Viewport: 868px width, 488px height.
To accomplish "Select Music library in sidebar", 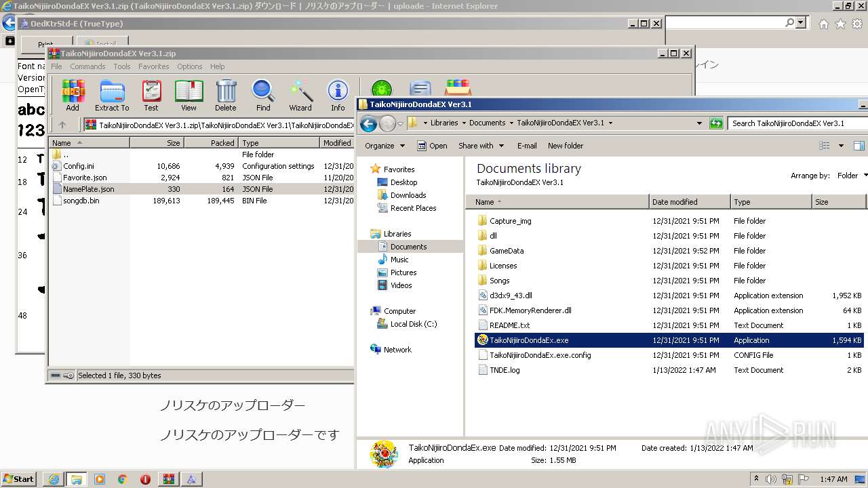I will click(x=399, y=260).
